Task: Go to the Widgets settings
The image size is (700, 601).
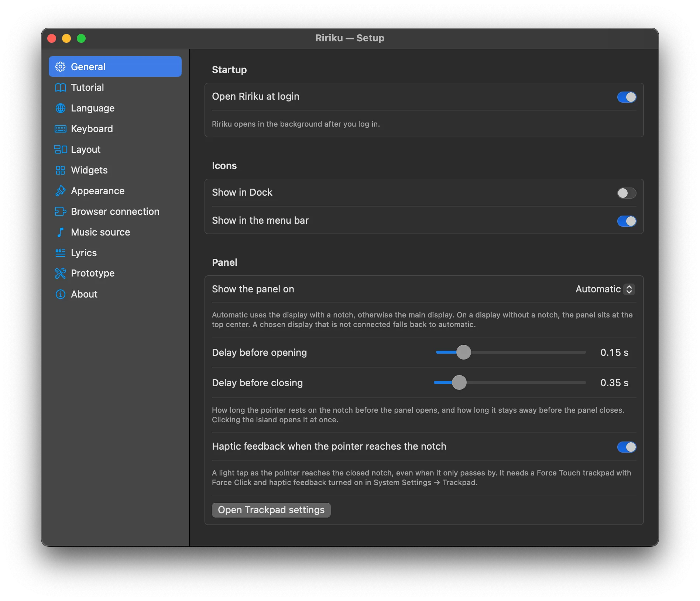Action: 115,170
